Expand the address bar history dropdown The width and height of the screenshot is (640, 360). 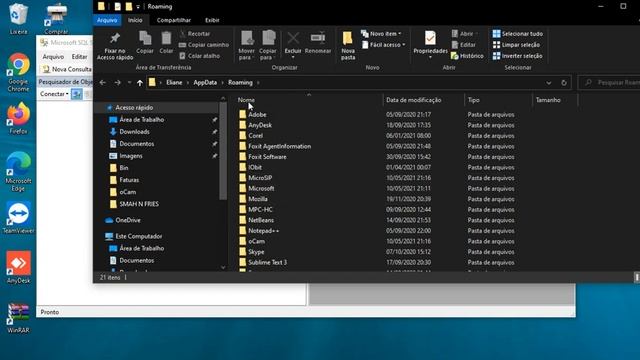click(549, 83)
